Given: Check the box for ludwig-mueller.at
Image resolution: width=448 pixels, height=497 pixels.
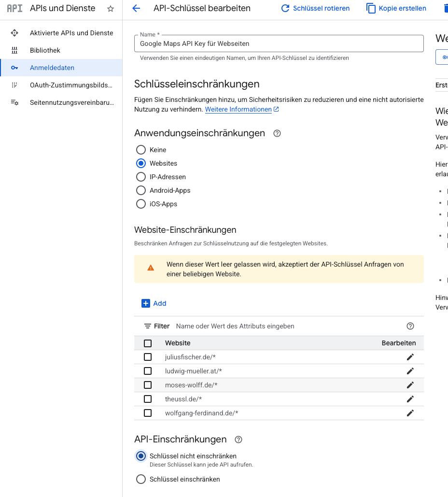Looking at the screenshot, I should tap(148, 371).
